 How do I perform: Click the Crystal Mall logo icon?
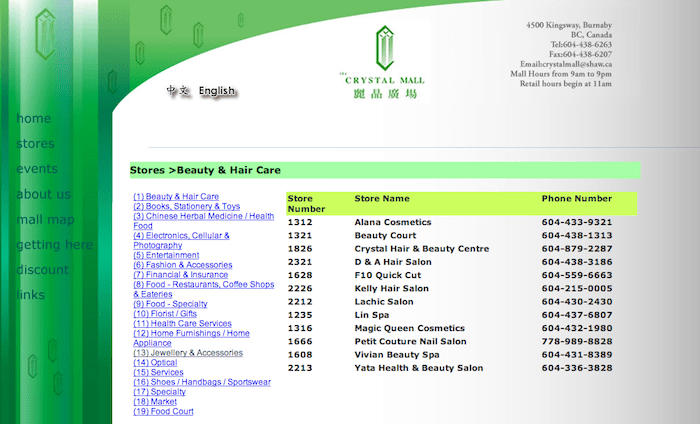click(x=385, y=45)
